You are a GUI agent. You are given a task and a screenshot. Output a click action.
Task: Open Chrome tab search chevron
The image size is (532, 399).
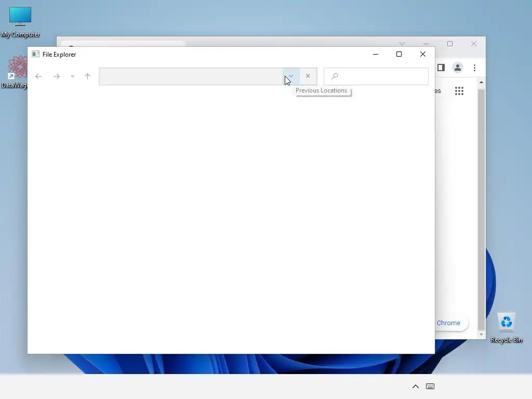[402, 44]
